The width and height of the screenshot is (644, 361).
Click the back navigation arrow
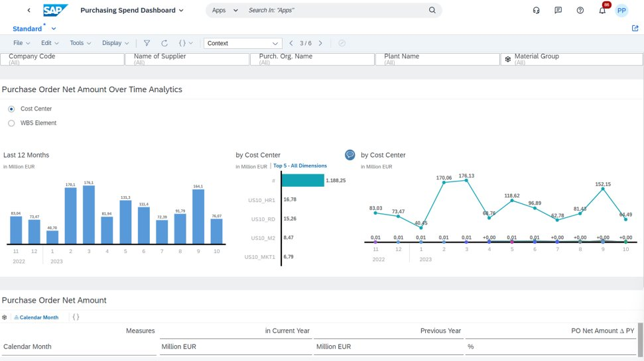29,11
